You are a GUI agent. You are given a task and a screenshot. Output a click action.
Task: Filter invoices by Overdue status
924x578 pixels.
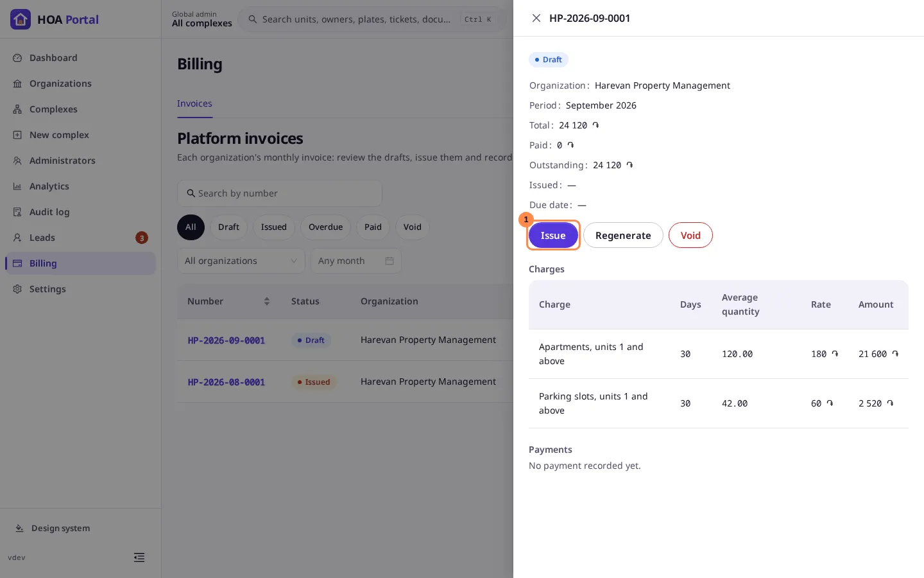click(325, 227)
